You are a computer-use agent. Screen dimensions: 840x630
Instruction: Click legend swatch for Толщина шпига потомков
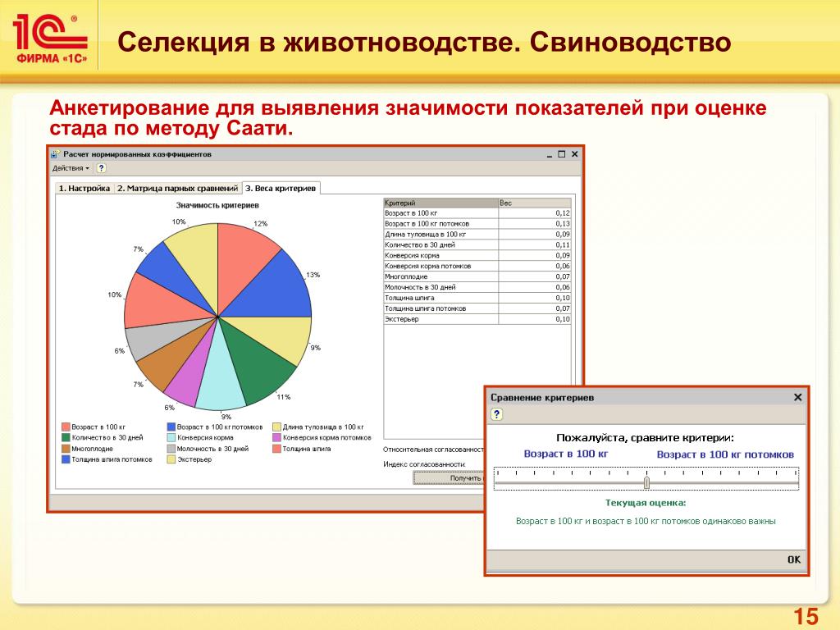coord(66,459)
